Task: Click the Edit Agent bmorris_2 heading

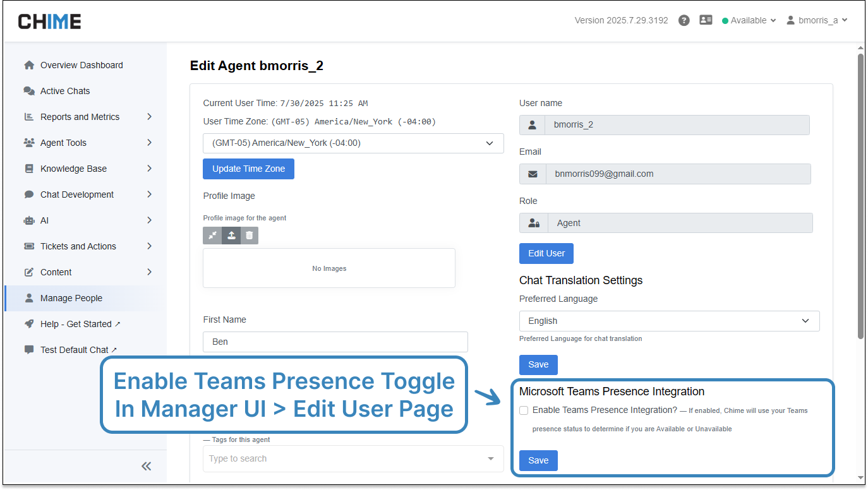Action: 256,66
